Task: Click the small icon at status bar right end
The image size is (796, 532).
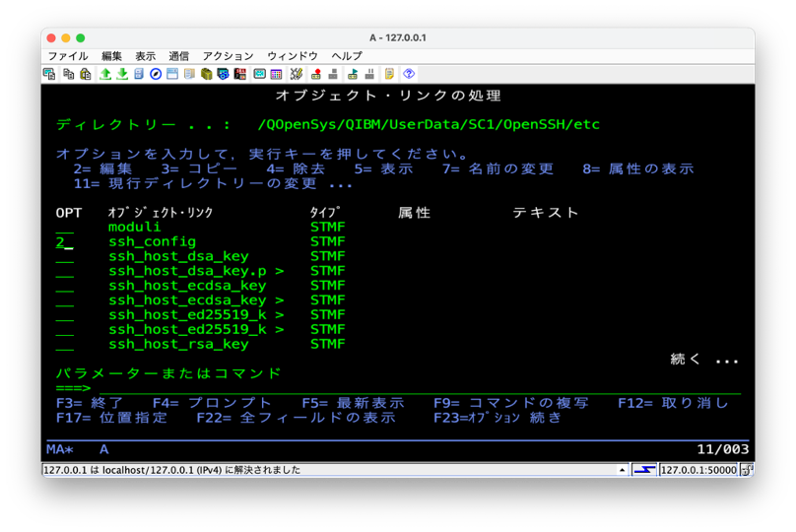Action: click(747, 470)
